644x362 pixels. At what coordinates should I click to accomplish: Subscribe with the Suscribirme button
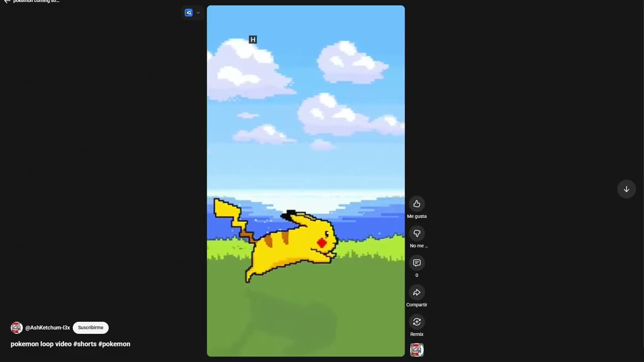pos(91,328)
